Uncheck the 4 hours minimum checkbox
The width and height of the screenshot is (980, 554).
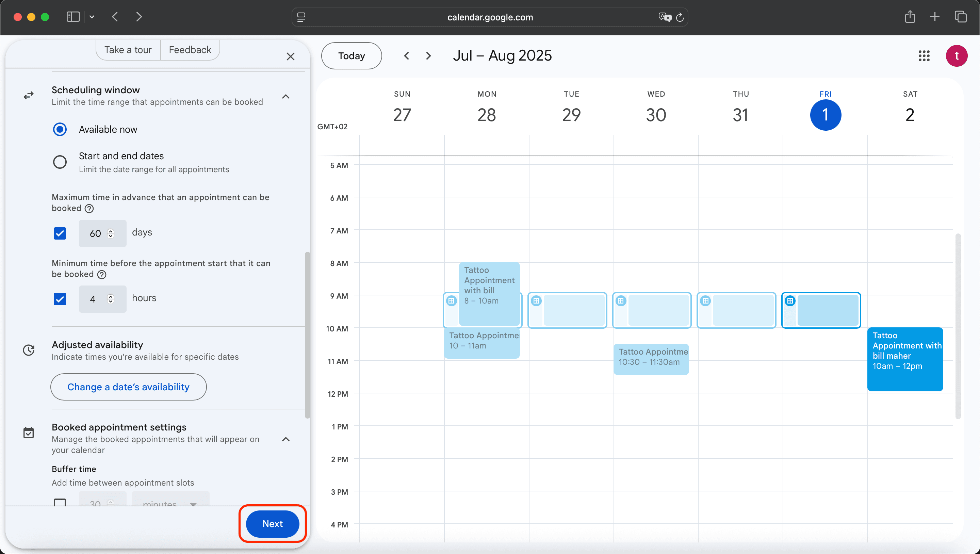pos(60,299)
